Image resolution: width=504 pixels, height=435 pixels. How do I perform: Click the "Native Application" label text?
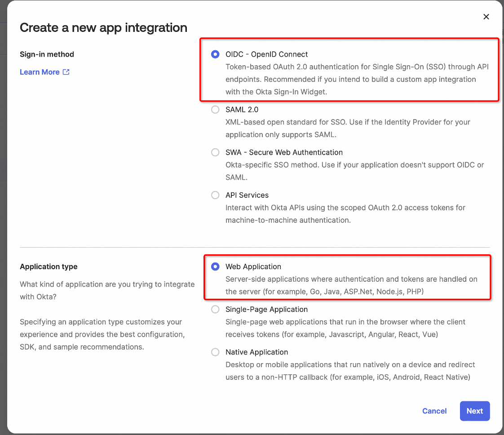[256, 352]
